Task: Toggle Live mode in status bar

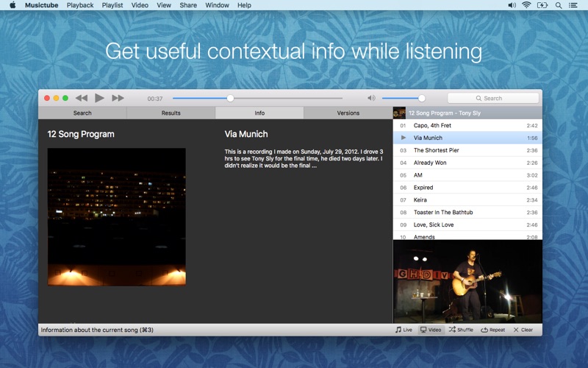Action: tap(404, 330)
